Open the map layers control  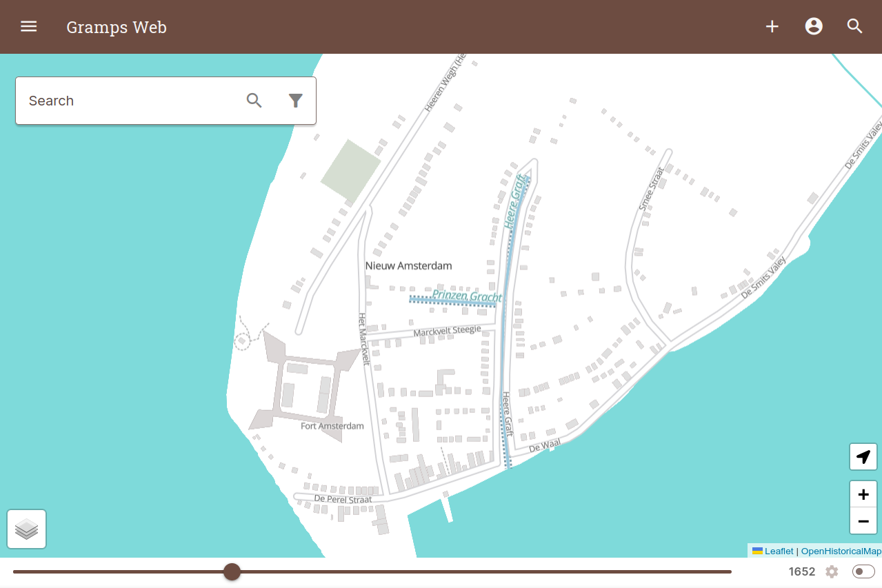pos(27,529)
